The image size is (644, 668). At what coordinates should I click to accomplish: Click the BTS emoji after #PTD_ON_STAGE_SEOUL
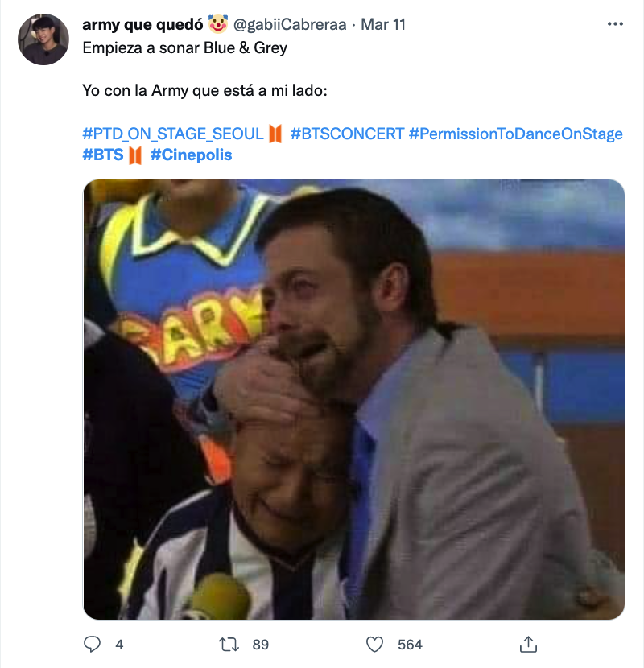tap(275, 134)
